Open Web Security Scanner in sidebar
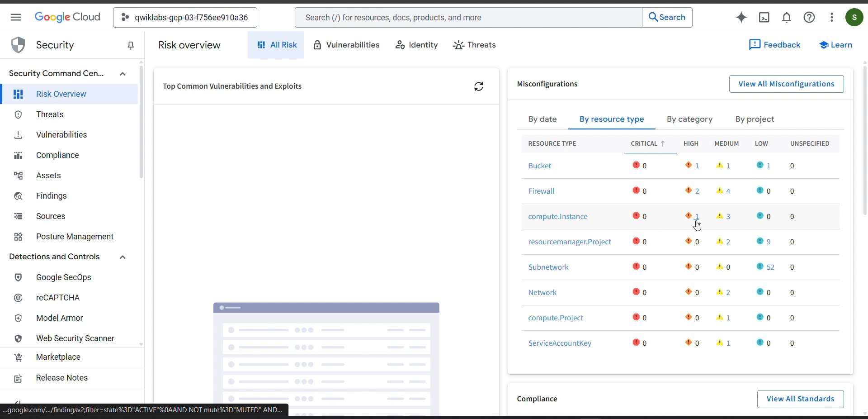Image resolution: width=868 pixels, height=419 pixels. point(69,338)
